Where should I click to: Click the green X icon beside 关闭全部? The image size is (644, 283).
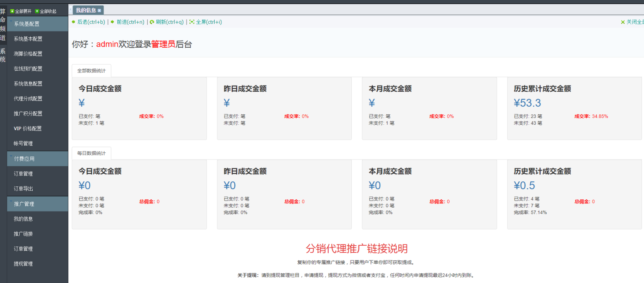623,22
